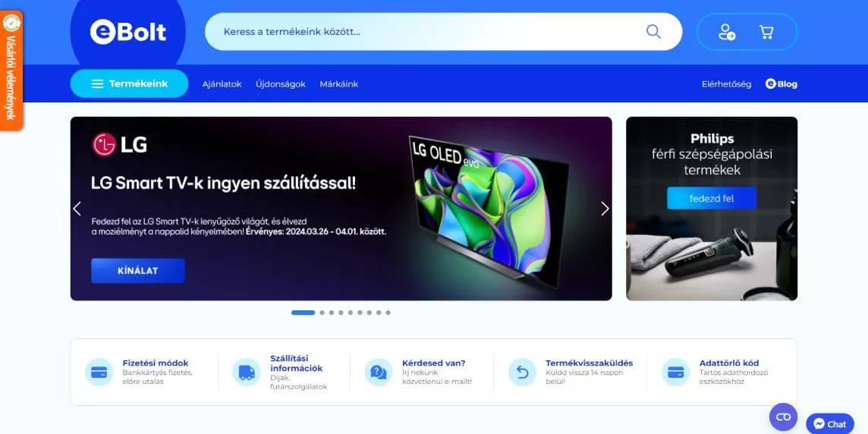Click the Kérdesed van chat icon
868x434 pixels.
click(x=378, y=372)
